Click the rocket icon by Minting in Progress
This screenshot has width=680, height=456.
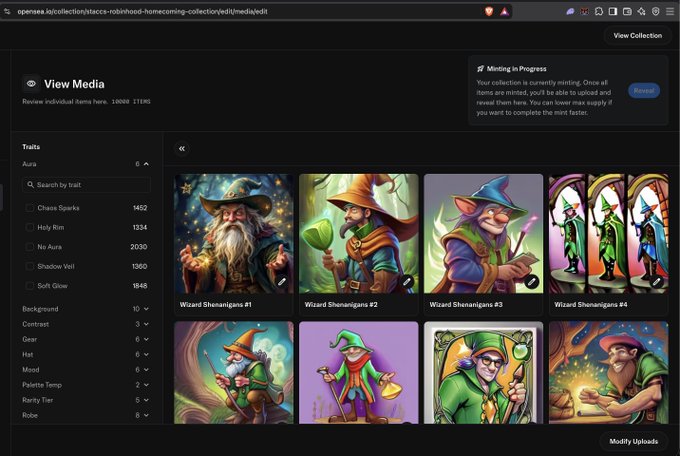click(x=481, y=69)
